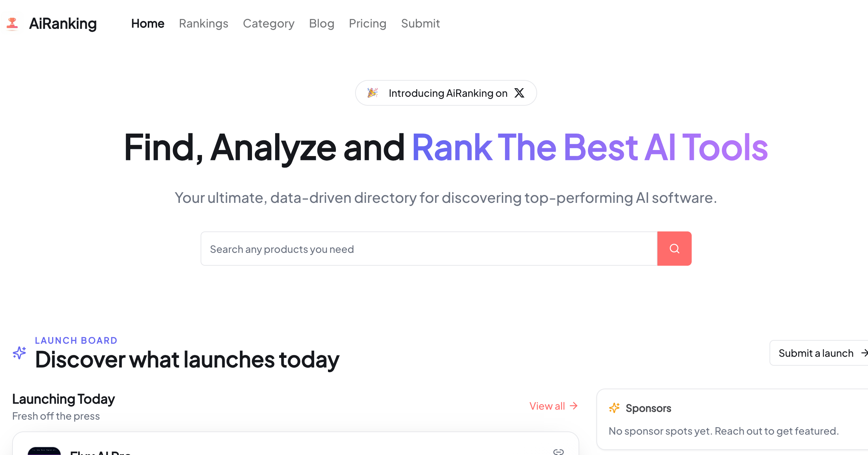Navigate to the Blog section
Viewport: 868px width, 455px height.
click(x=322, y=24)
